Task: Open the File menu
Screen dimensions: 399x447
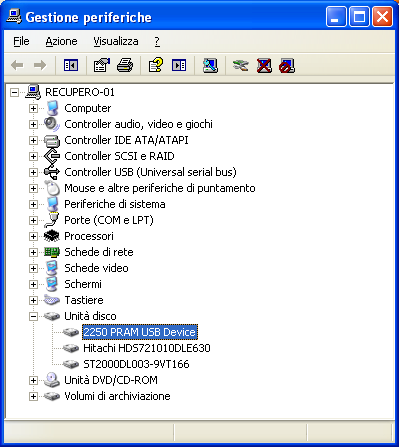Action: point(21,41)
